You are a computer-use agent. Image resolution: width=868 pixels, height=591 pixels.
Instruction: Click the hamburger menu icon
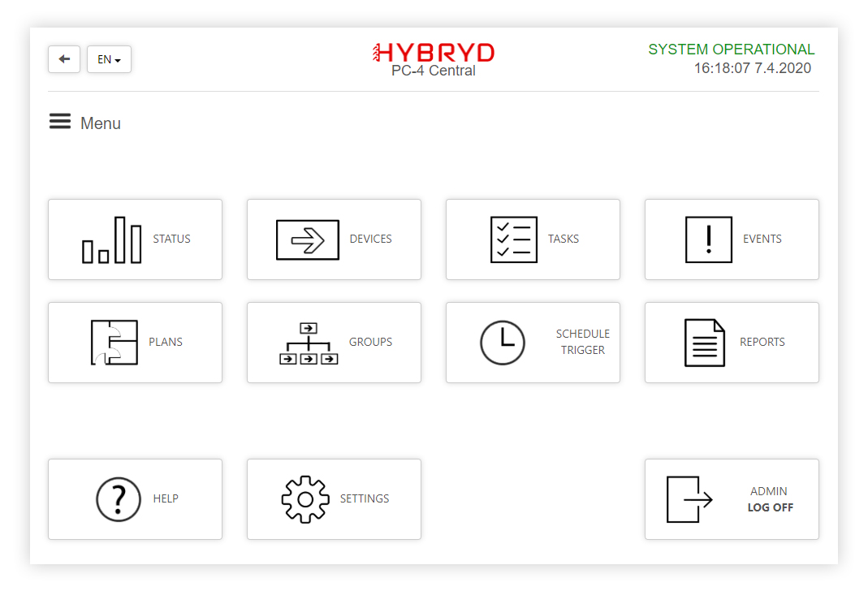60,121
